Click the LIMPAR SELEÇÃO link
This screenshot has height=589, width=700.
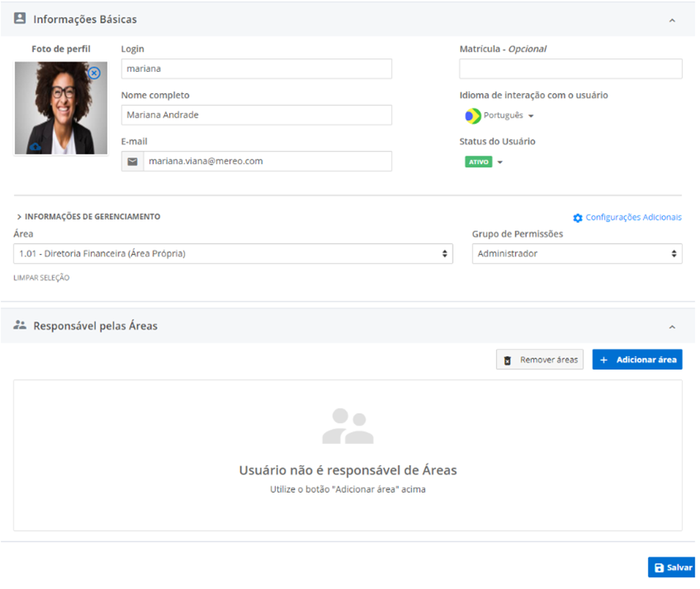click(x=41, y=278)
